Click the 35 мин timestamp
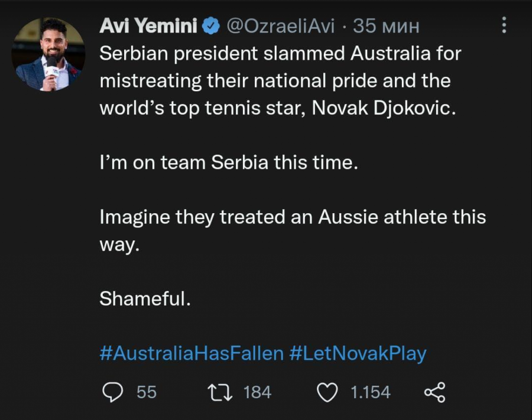The height and width of the screenshot is (420, 532). tap(385, 26)
